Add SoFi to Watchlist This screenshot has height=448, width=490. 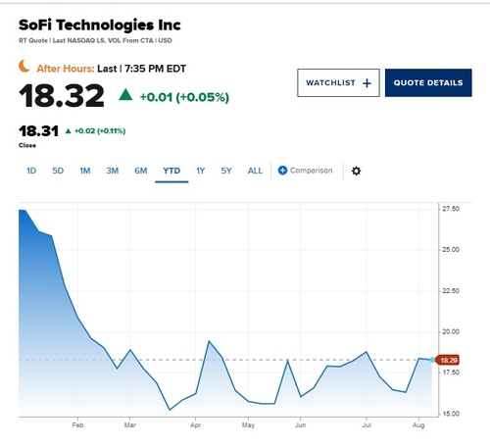338,82
